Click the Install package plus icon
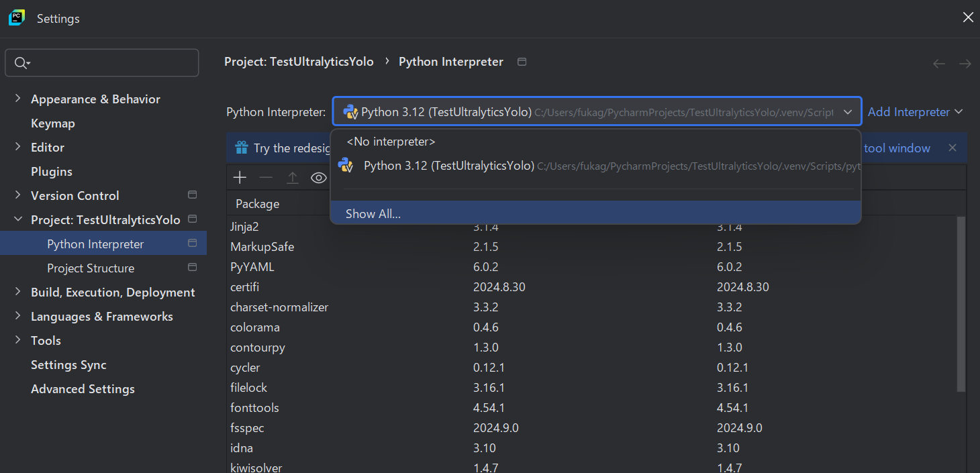Screen dimensions: 980x473 tap(240, 178)
